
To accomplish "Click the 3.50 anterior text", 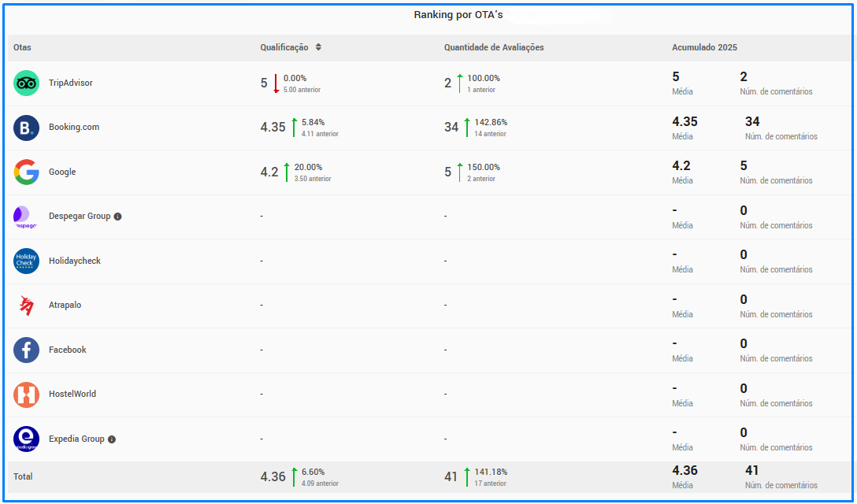I will [313, 179].
